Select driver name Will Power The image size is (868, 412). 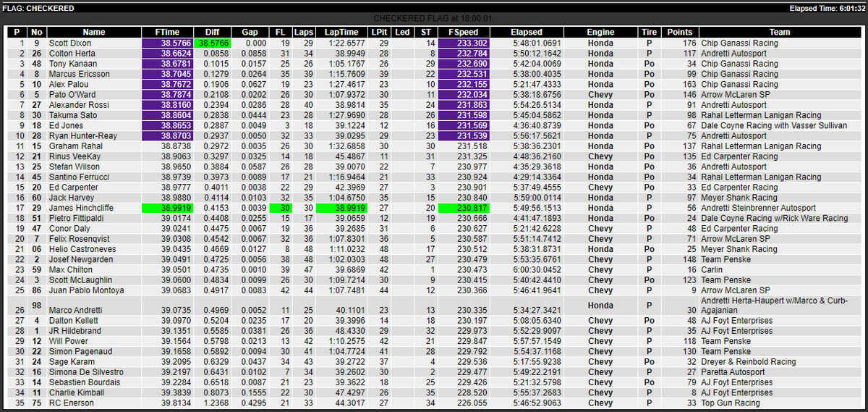[x=68, y=341]
